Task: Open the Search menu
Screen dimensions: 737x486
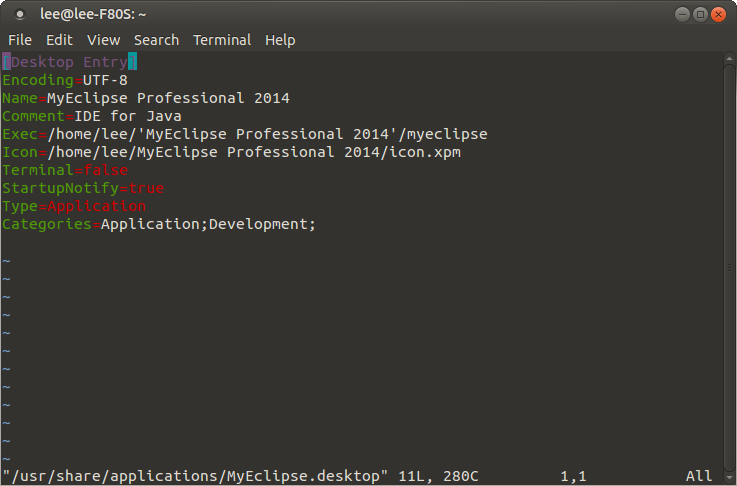Action: click(156, 40)
